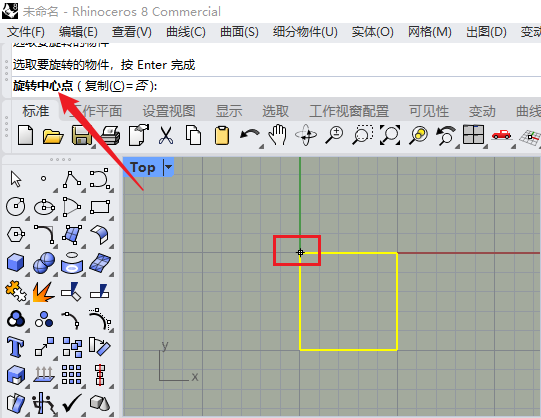
Task: Click the New file icon
Action: pos(26,135)
